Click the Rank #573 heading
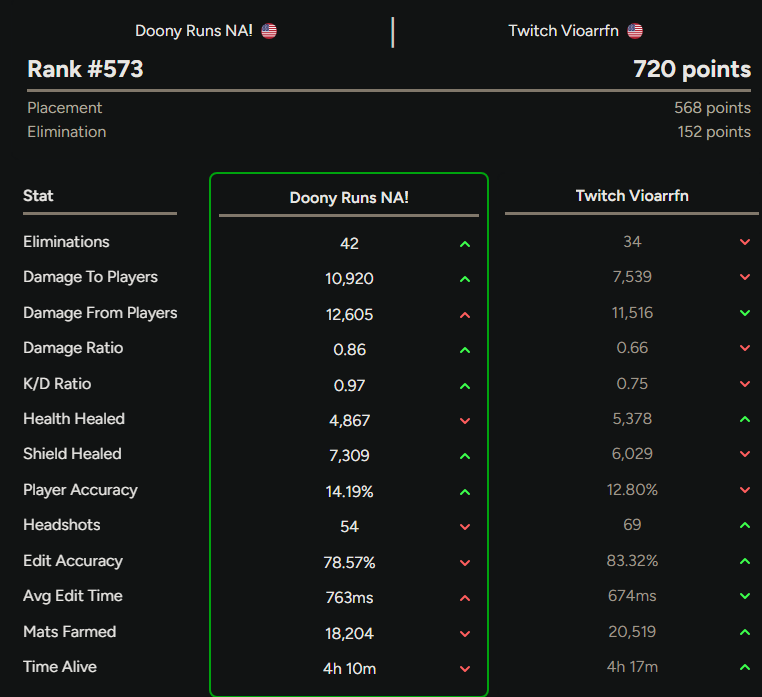The height and width of the screenshot is (697, 762). tap(86, 69)
